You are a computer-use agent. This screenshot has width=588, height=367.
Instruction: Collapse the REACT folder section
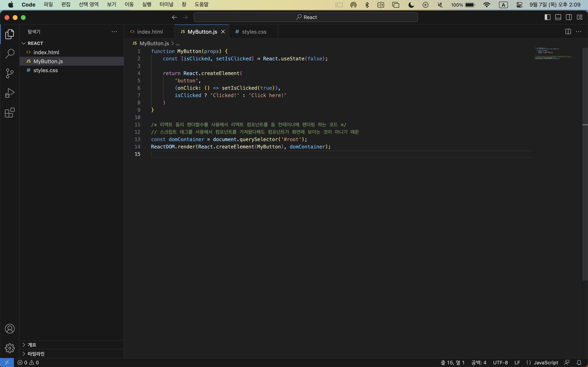pyautogui.click(x=35, y=43)
